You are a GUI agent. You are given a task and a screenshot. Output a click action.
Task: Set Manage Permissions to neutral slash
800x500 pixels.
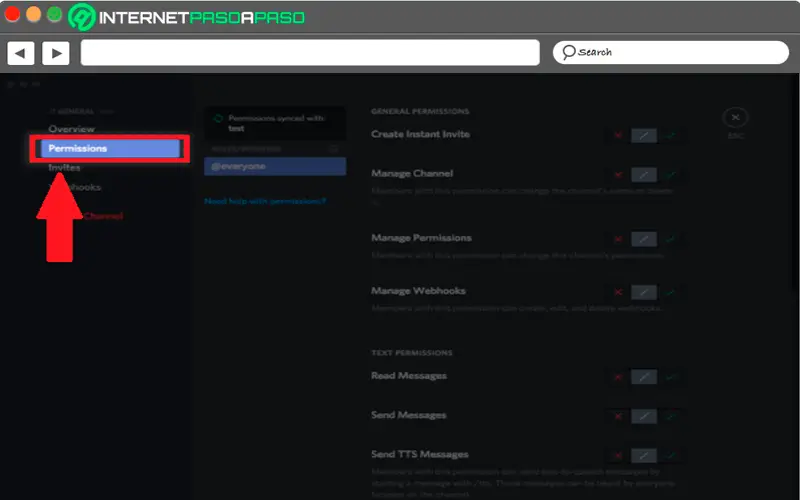(x=644, y=239)
